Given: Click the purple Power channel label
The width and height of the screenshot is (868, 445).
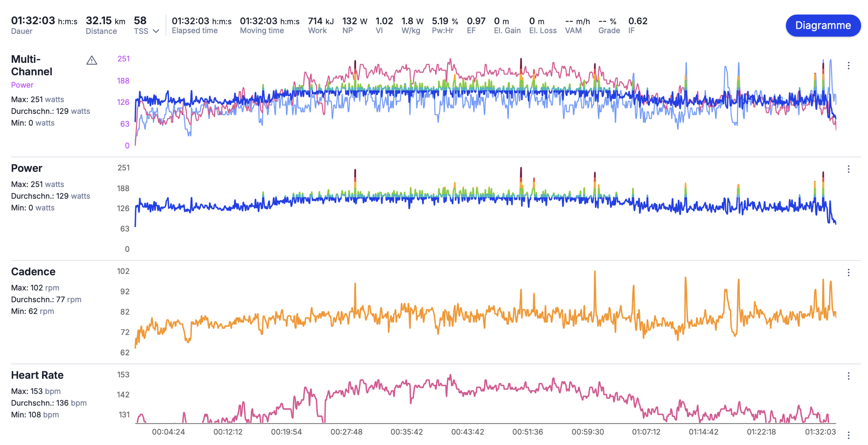Looking at the screenshot, I should 22,85.
